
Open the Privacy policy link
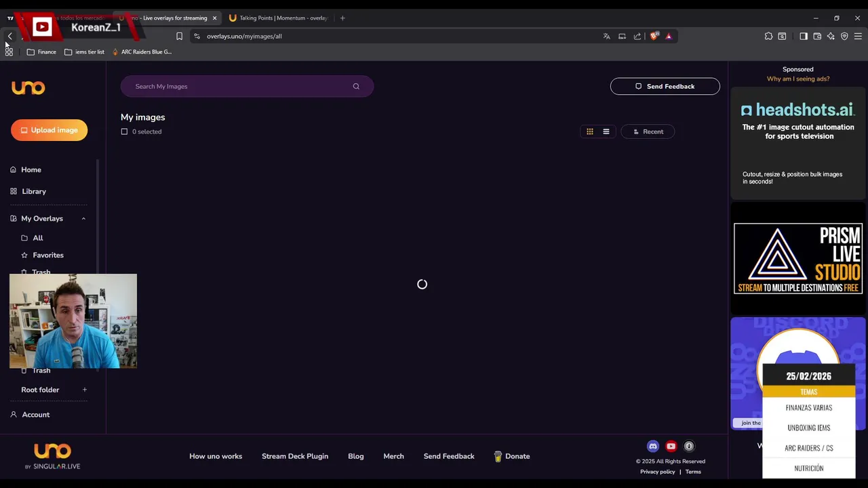click(x=658, y=472)
